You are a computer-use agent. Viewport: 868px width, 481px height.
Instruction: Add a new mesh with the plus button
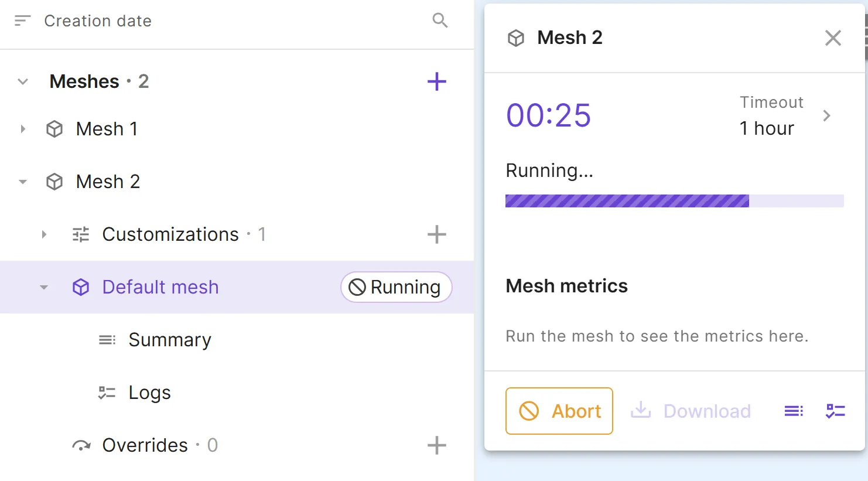(x=436, y=81)
